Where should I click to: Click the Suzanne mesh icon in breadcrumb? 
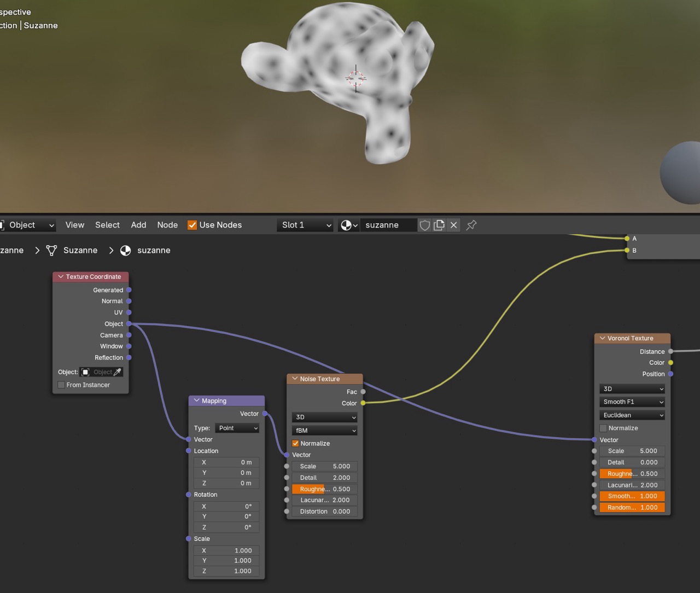point(52,251)
